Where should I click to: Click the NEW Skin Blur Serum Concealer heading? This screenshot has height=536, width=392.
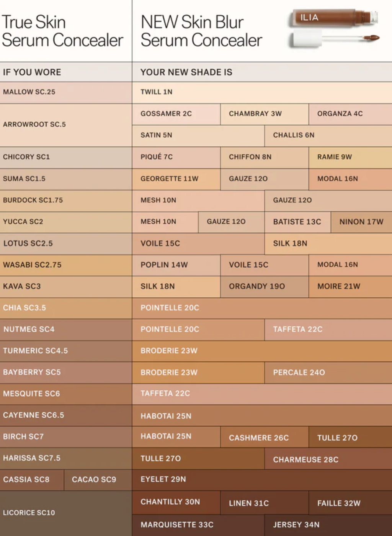pyautogui.click(x=201, y=31)
